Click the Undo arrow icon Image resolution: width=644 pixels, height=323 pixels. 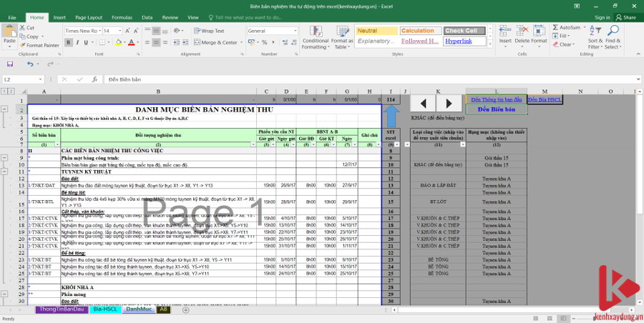point(29,64)
